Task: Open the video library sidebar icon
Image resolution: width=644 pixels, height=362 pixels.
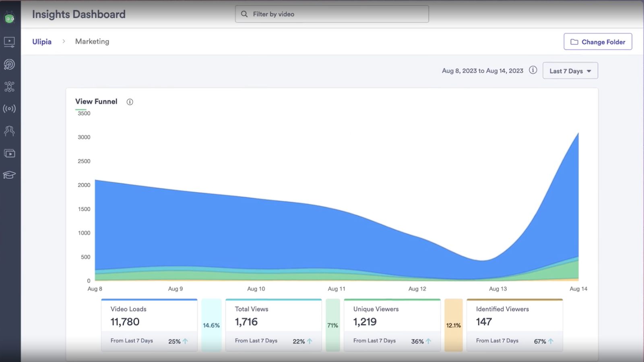Action: tap(9, 42)
